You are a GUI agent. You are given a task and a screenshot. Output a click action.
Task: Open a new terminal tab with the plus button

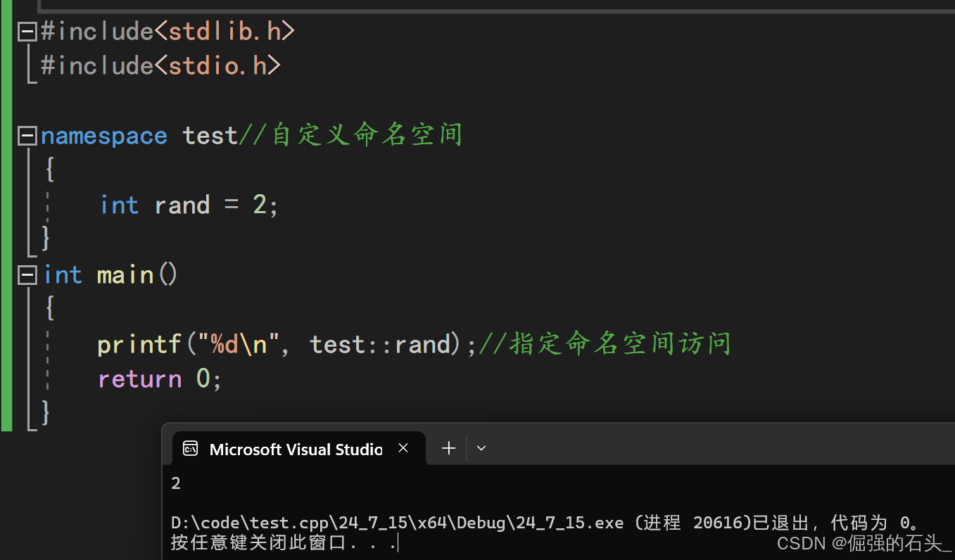coord(448,448)
